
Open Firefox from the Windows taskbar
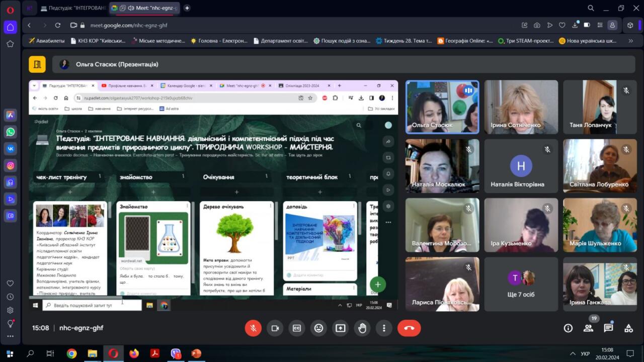pos(134,353)
